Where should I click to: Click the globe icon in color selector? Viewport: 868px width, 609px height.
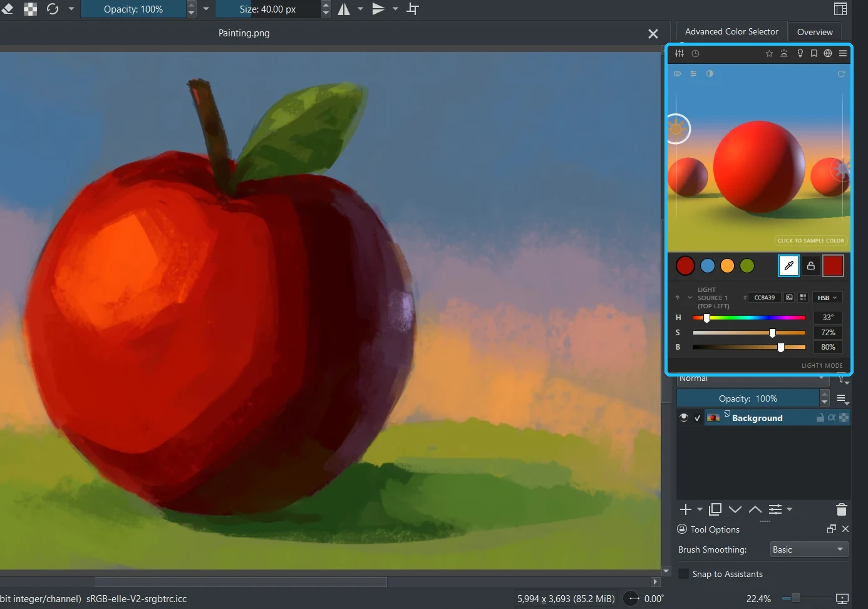click(x=828, y=53)
